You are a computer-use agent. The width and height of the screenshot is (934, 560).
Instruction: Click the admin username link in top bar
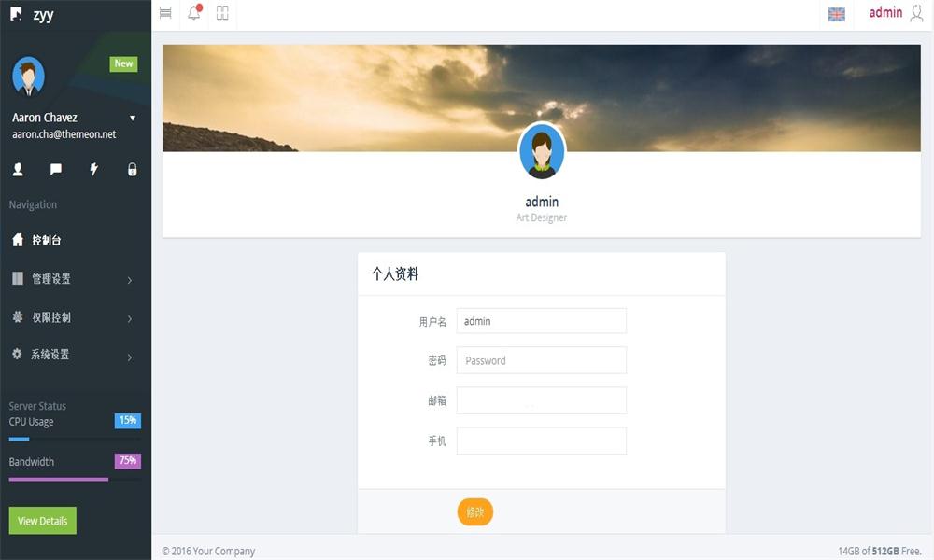(885, 12)
